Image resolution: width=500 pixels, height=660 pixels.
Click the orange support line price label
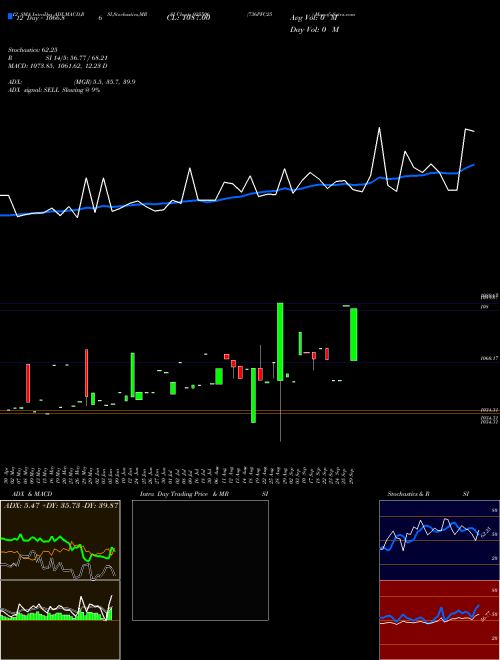(489, 410)
